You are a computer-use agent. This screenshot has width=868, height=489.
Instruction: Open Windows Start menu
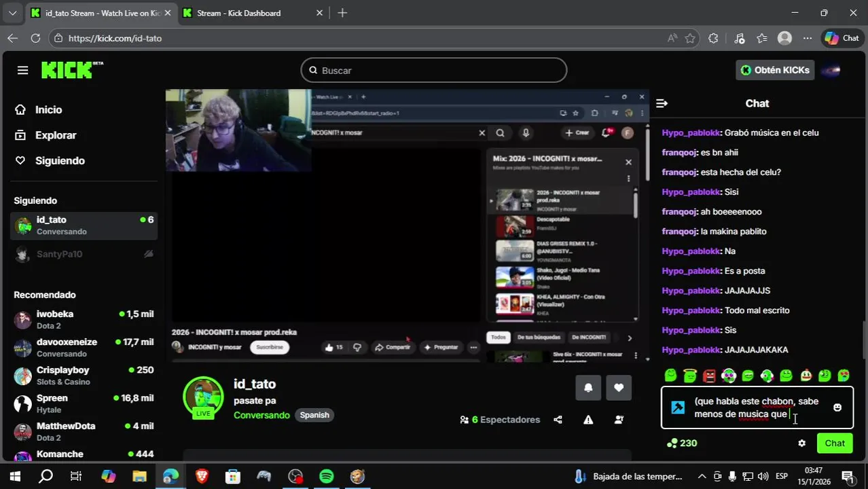tap(14, 476)
